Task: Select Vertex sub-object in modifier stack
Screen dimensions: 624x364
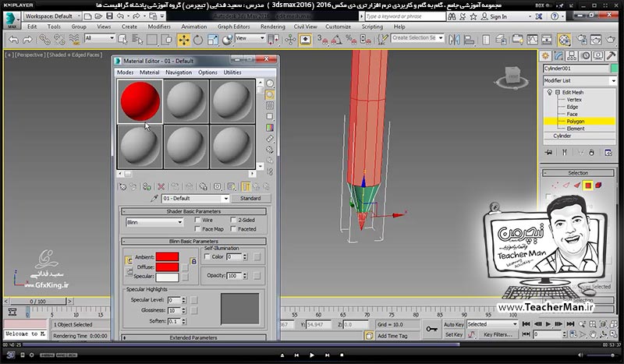Action: tap(574, 100)
